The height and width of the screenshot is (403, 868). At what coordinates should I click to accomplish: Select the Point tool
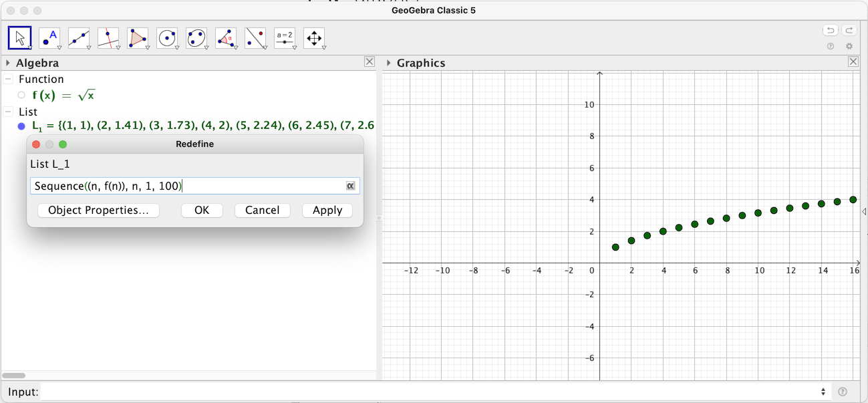[x=49, y=38]
